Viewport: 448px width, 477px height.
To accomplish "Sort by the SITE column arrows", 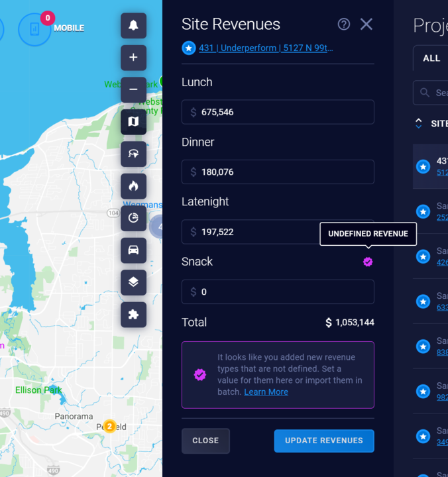I will (418, 123).
